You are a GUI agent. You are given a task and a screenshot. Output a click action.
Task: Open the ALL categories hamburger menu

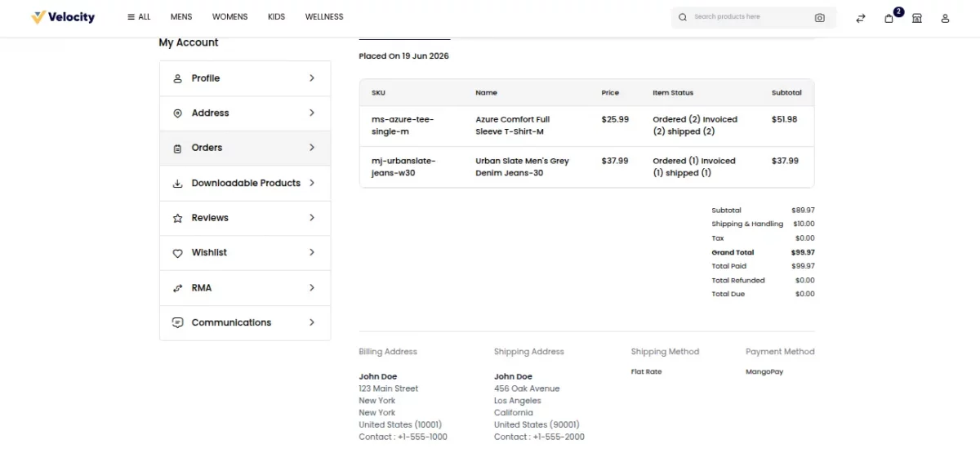tap(139, 17)
